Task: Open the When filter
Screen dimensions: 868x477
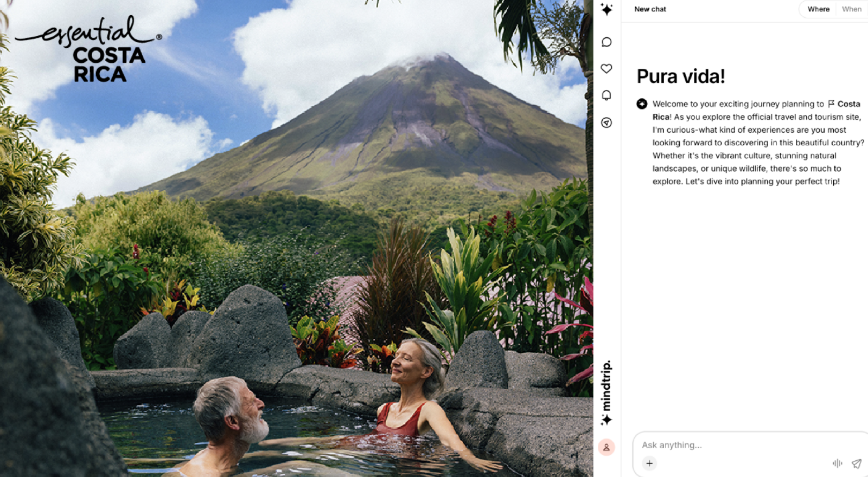Action: coord(852,9)
